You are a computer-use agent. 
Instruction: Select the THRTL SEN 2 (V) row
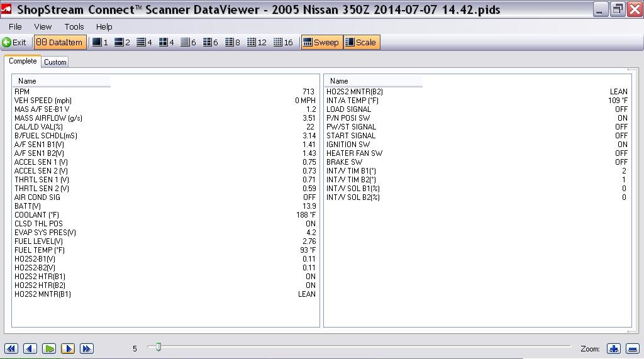[x=165, y=189]
